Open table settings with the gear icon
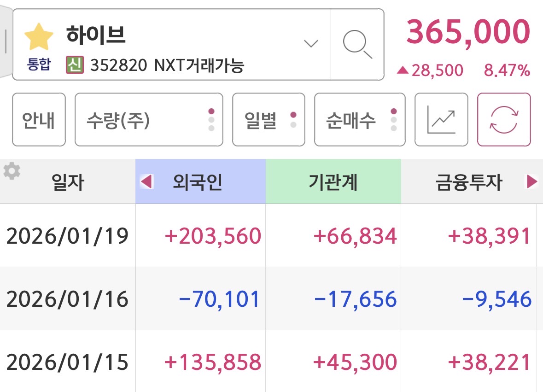Image resolution: width=543 pixels, height=392 pixels. click(12, 171)
